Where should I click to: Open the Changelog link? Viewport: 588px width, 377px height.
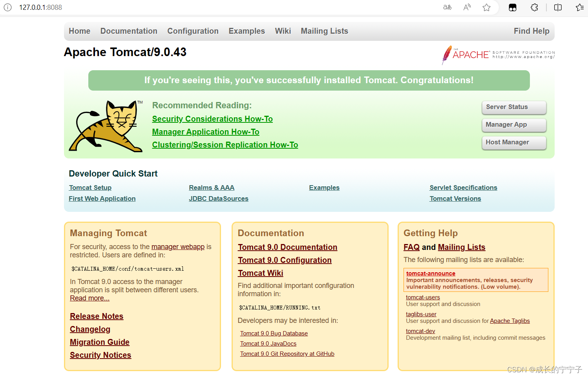[90, 329]
